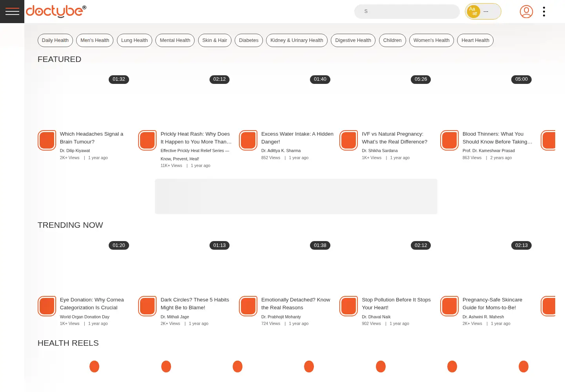Open the Children category

[392, 40]
